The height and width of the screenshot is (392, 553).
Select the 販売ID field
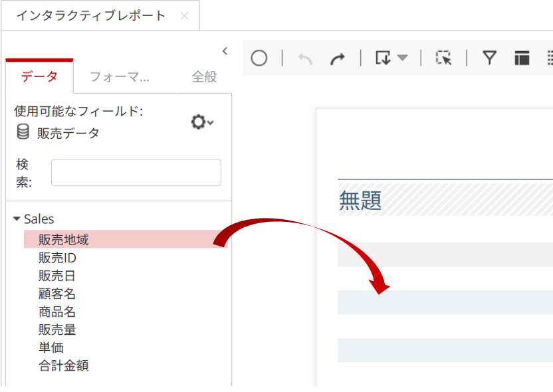[x=57, y=258]
